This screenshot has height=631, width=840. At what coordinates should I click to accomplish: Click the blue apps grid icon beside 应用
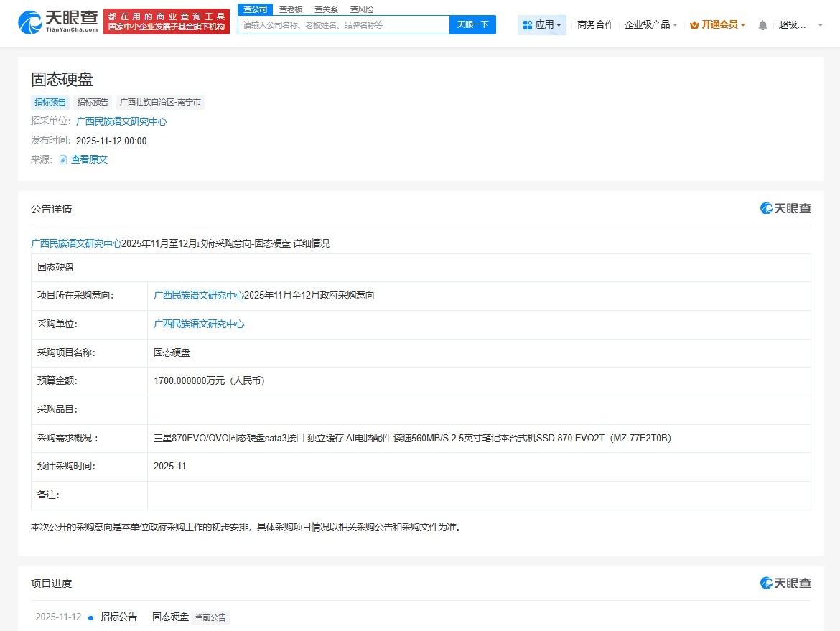tap(528, 24)
